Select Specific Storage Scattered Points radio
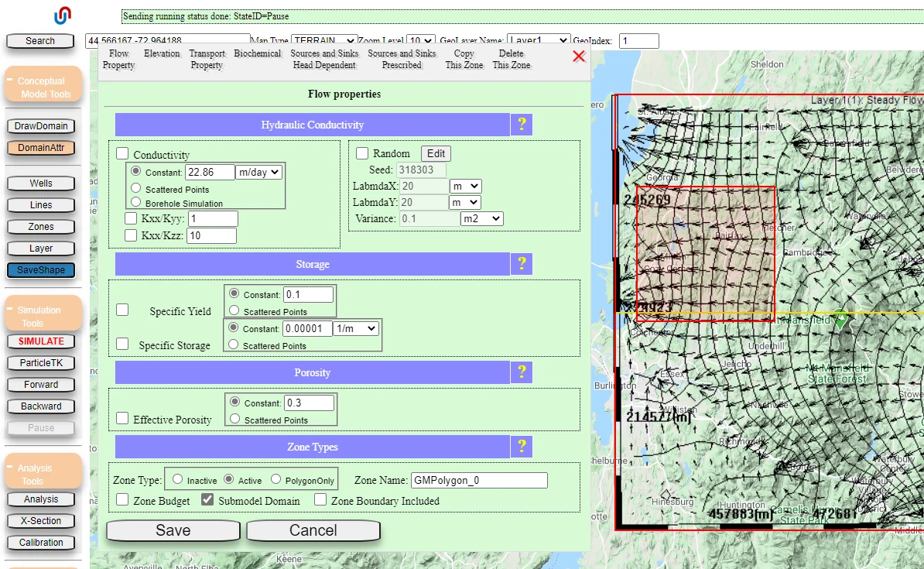Screen dimensions: 924x569 point(234,344)
